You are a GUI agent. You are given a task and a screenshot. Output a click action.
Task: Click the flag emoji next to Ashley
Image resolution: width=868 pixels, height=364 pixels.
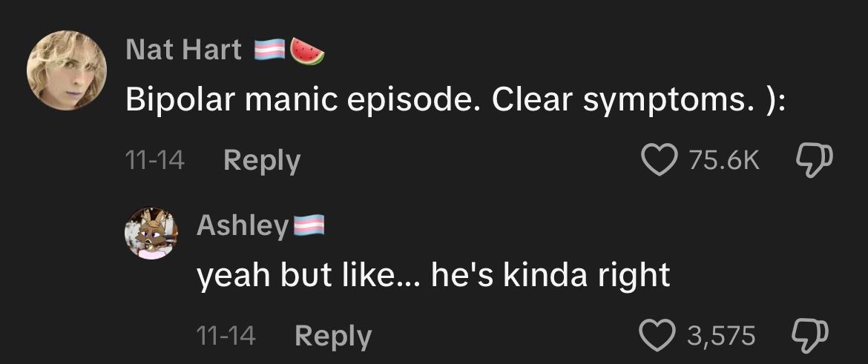click(x=309, y=225)
